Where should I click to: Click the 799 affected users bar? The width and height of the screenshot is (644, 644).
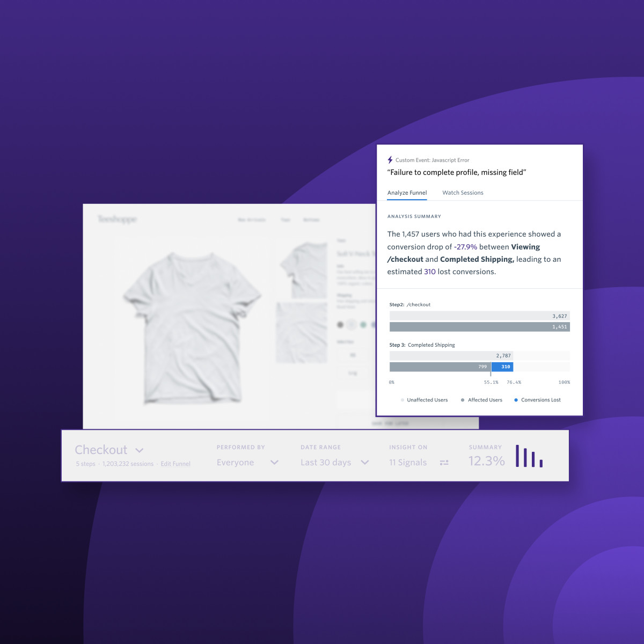tap(440, 367)
